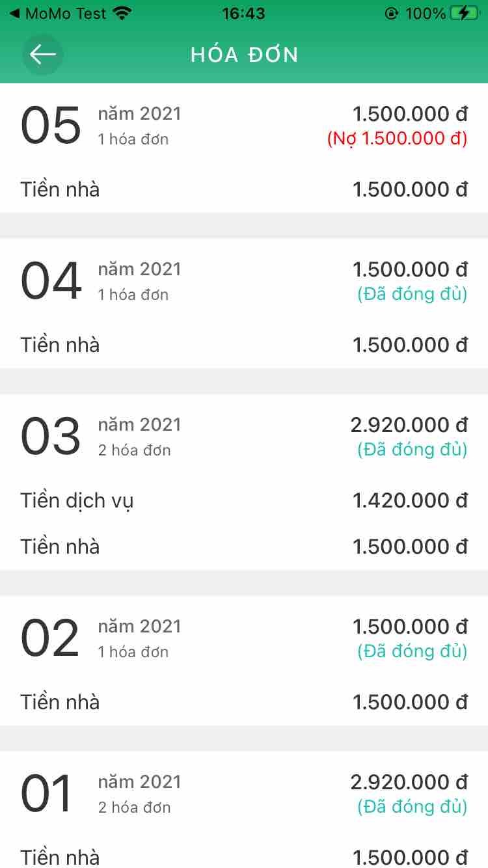Viewport: 488px width, 868px height.
Task: Tap the red Nợ 1.500.000 đ debt label
Action: [x=397, y=139]
